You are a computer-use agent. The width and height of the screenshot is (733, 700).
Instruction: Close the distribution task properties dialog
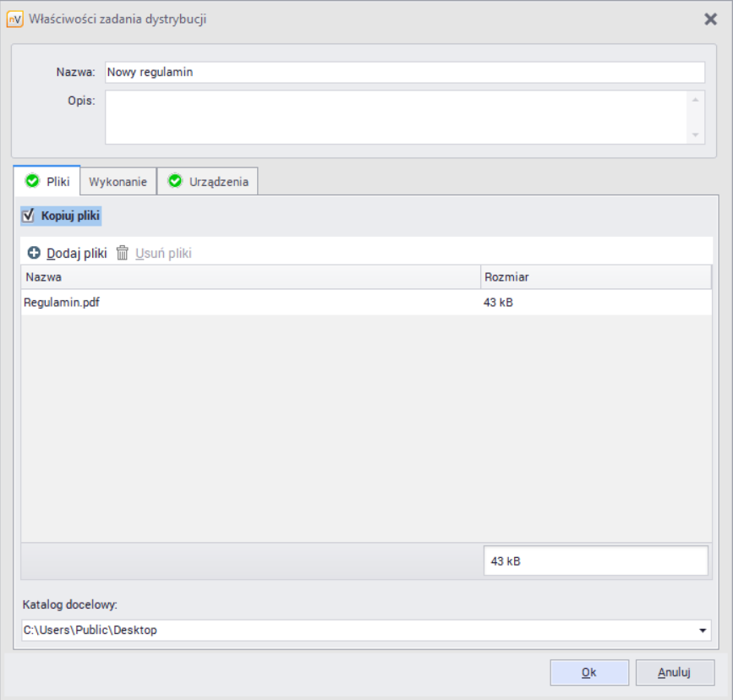click(x=710, y=19)
